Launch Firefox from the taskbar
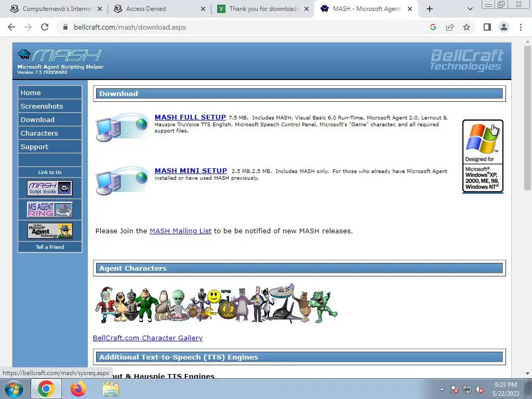 click(x=78, y=389)
